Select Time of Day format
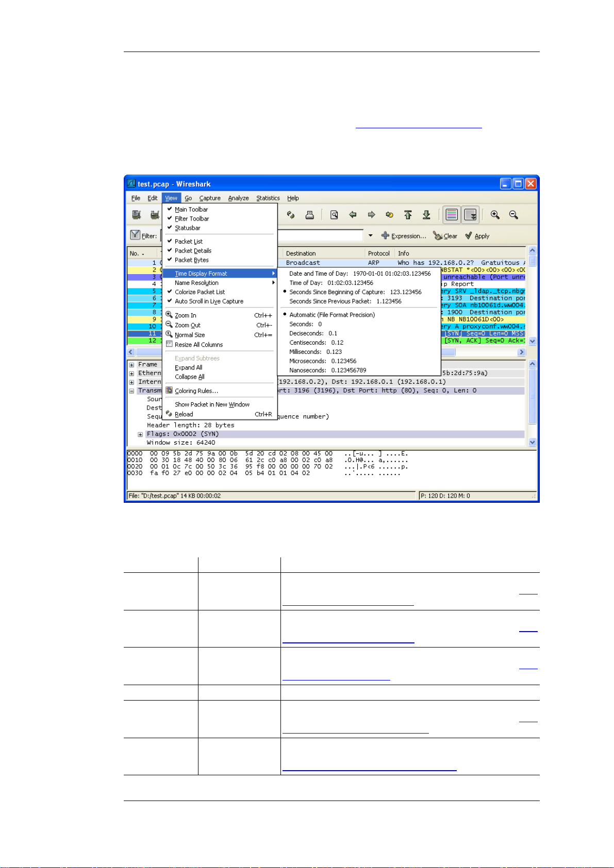614x868 pixels. [x=359, y=282]
